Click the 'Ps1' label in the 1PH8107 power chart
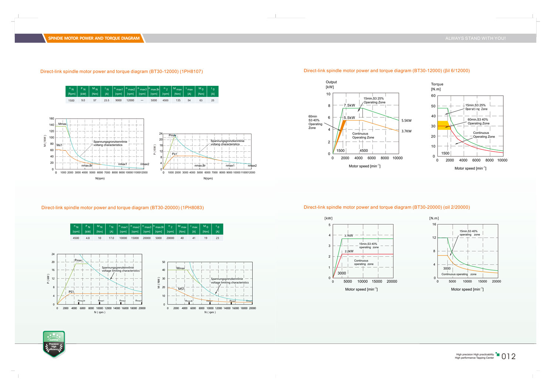 point(174,154)
